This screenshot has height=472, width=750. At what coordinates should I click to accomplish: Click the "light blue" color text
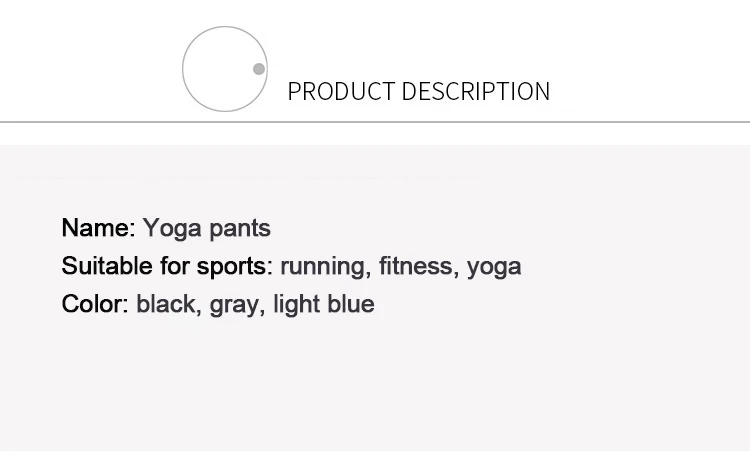323,304
